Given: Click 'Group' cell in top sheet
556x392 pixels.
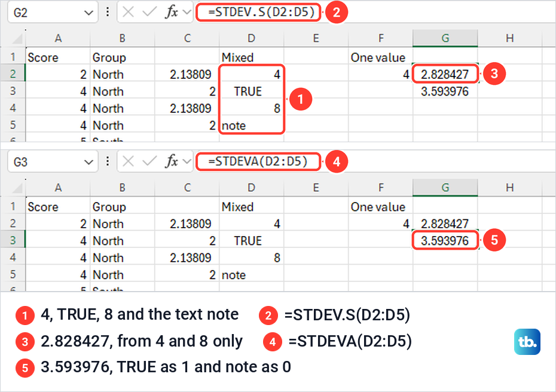Looking at the screenshot, I should click(123, 57).
